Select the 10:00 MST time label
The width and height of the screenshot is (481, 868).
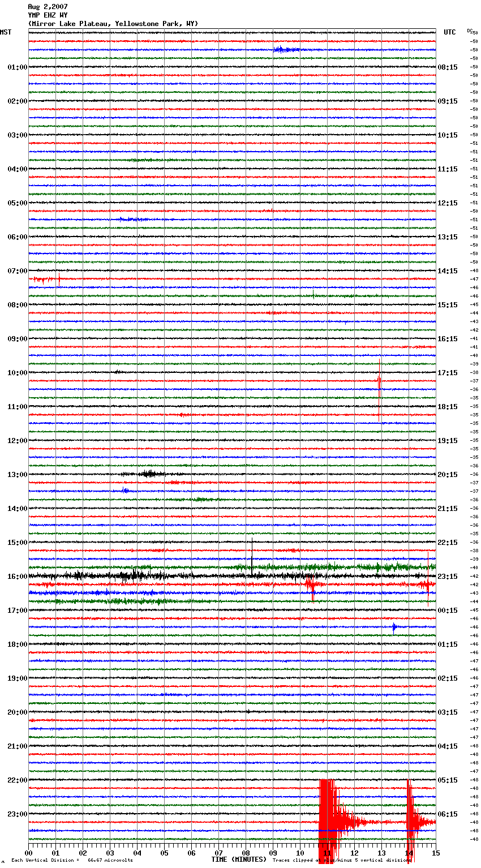click(18, 373)
